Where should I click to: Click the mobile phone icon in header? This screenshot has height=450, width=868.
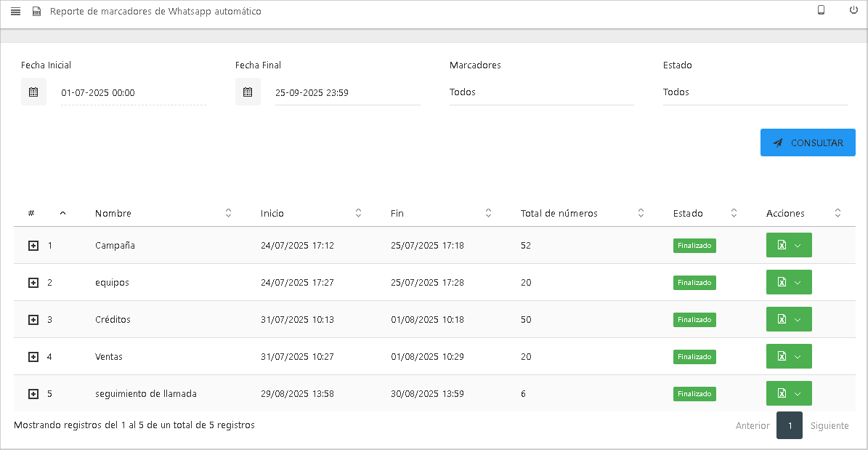click(822, 10)
